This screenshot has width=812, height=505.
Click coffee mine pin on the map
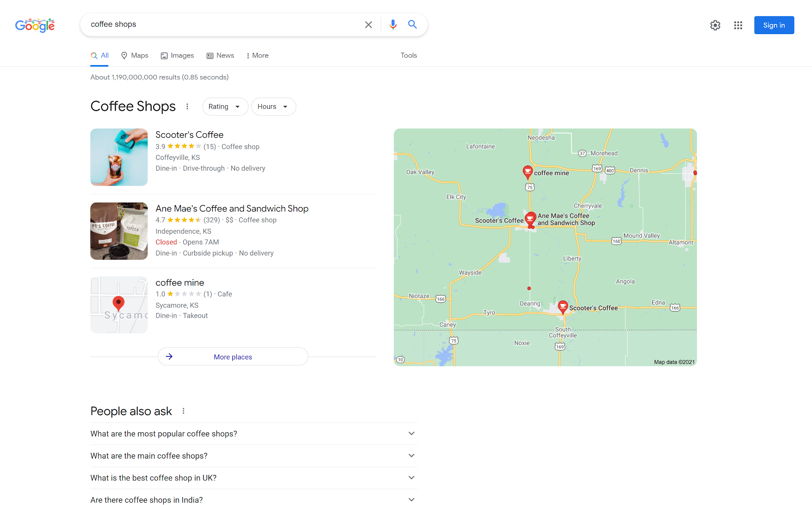point(527,172)
